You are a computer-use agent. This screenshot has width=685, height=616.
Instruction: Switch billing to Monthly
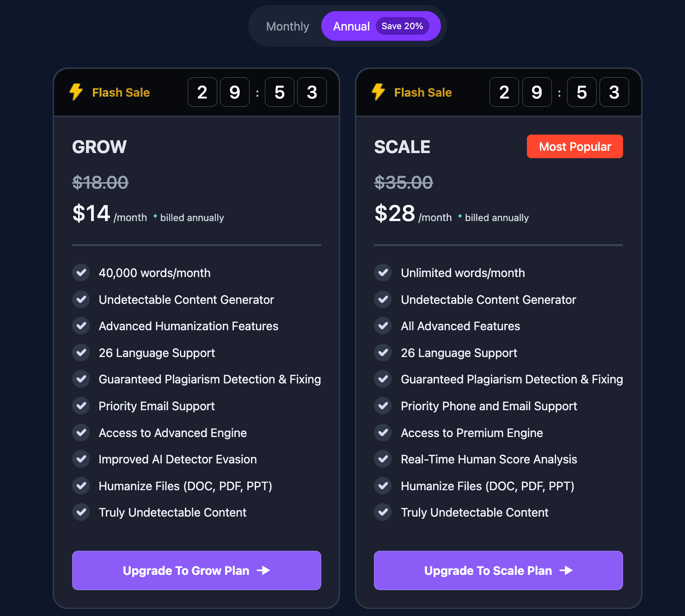[x=287, y=26]
